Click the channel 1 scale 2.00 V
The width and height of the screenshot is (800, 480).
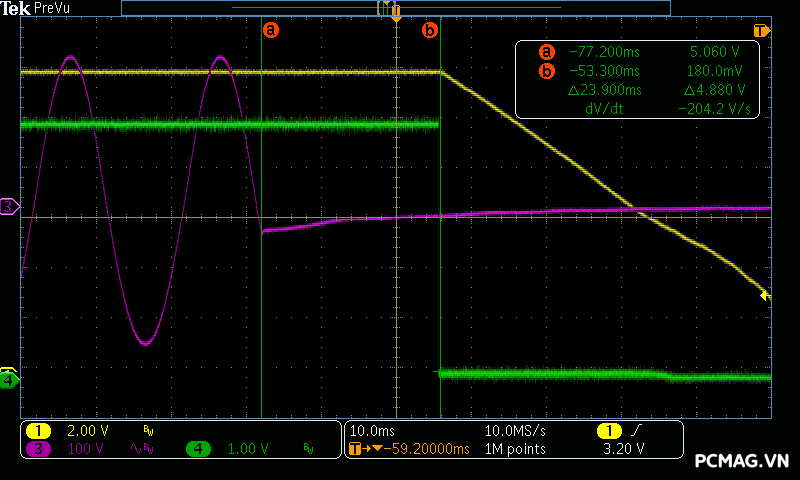tap(88, 431)
